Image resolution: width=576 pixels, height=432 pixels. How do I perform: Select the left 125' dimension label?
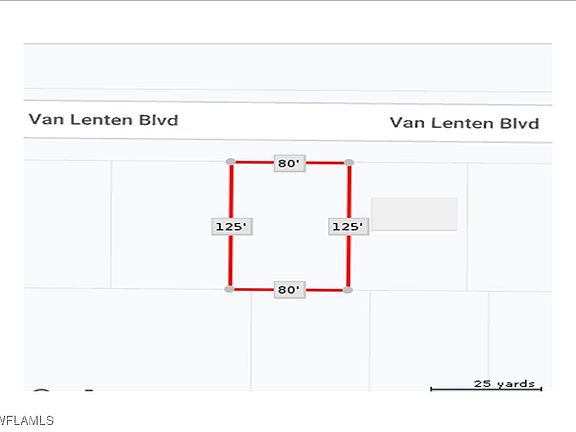point(232,226)
